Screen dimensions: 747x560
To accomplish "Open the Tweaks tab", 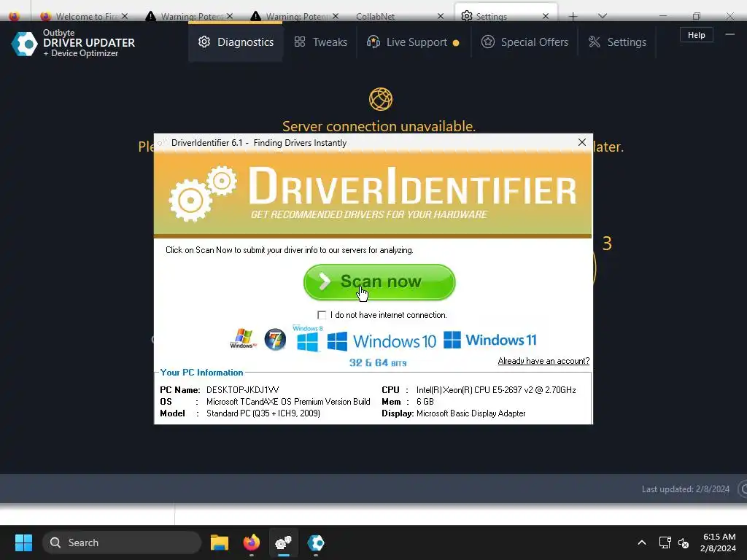I will click(x=320, y=42).
